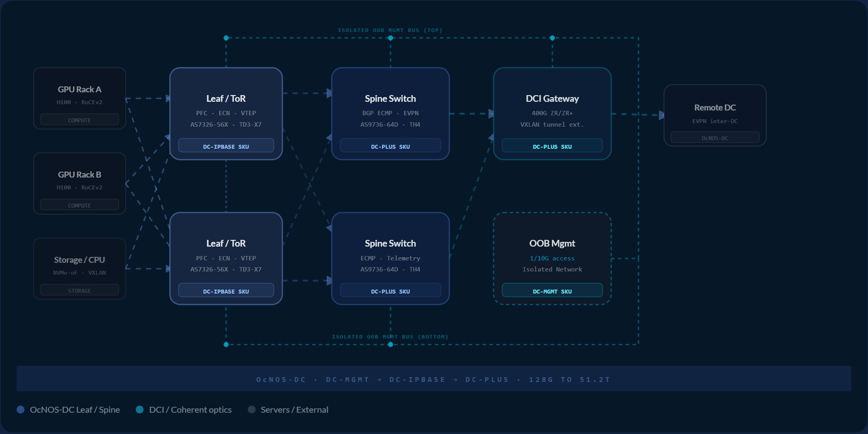868x434 pixels.
Task: Select the lower Leaf / ToR title
Action: click(x=226, y=243)
